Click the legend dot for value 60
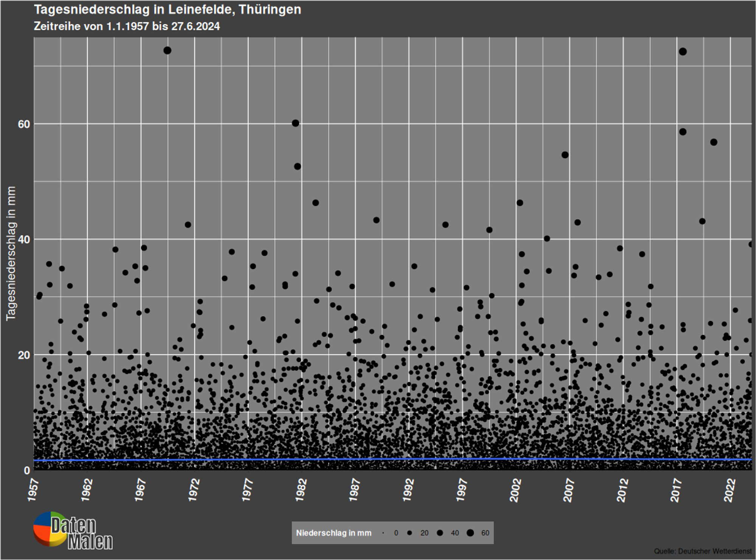This screenshot has width=756, height=560. 470,533
